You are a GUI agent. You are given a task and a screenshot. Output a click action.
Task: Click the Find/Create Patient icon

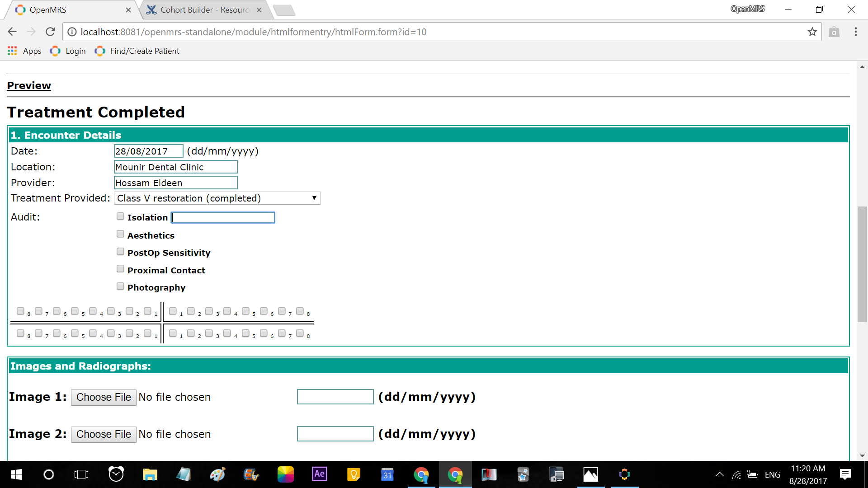(100, 51)
